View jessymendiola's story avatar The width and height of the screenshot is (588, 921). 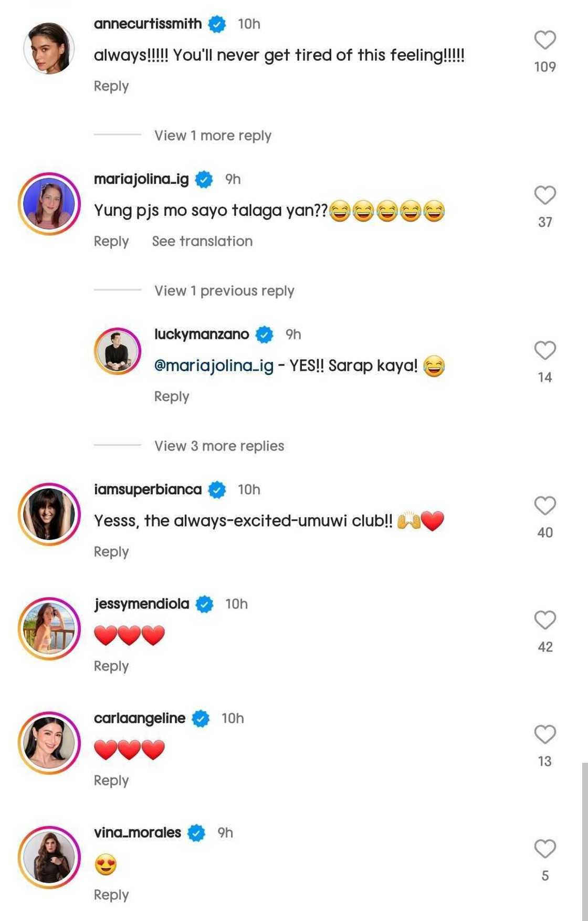point(49,629)
